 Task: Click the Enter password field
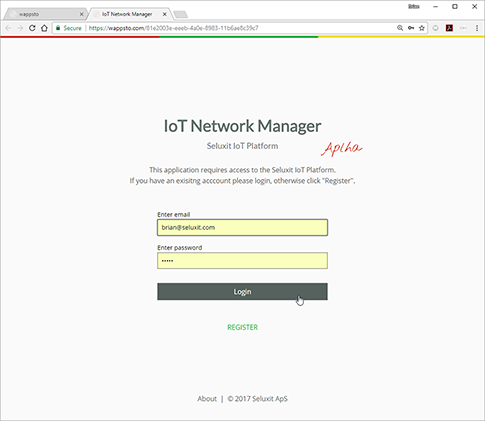click(242, 260)
